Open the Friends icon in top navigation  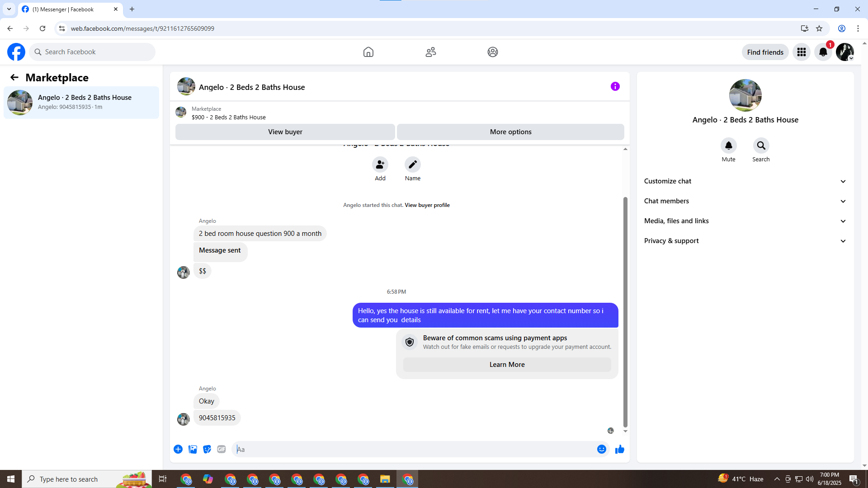pyautogui.click(x=431, y=52)
